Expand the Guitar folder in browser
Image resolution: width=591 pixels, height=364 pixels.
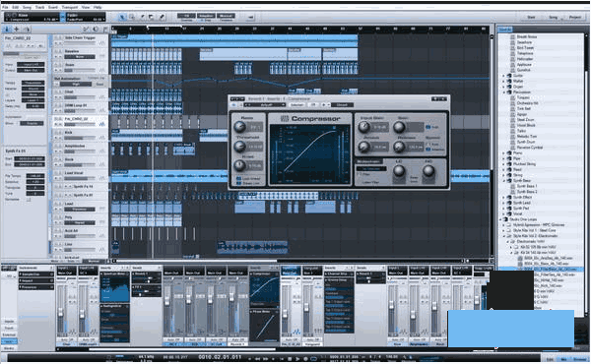(503, 76)
